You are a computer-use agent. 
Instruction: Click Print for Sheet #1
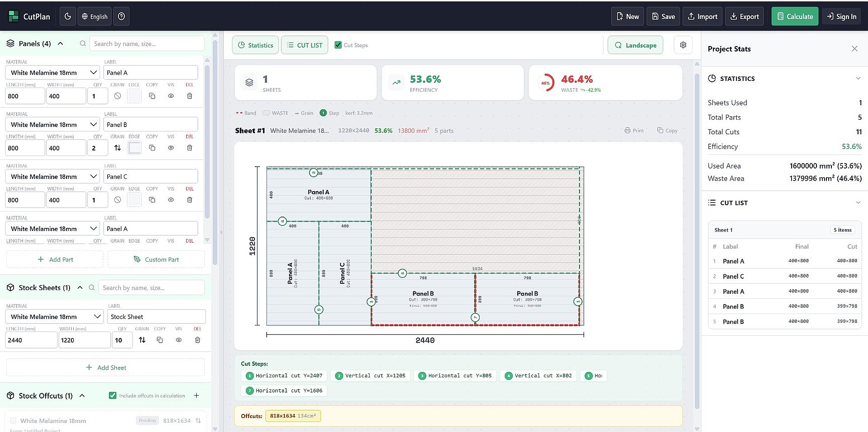coord(634,130)
